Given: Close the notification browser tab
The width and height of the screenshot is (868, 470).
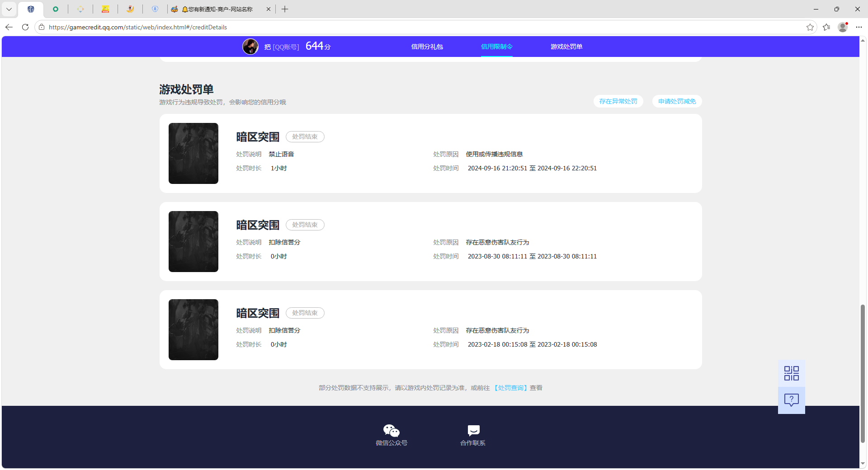Looking at the screenshot, I should click(x=268, y=9).
